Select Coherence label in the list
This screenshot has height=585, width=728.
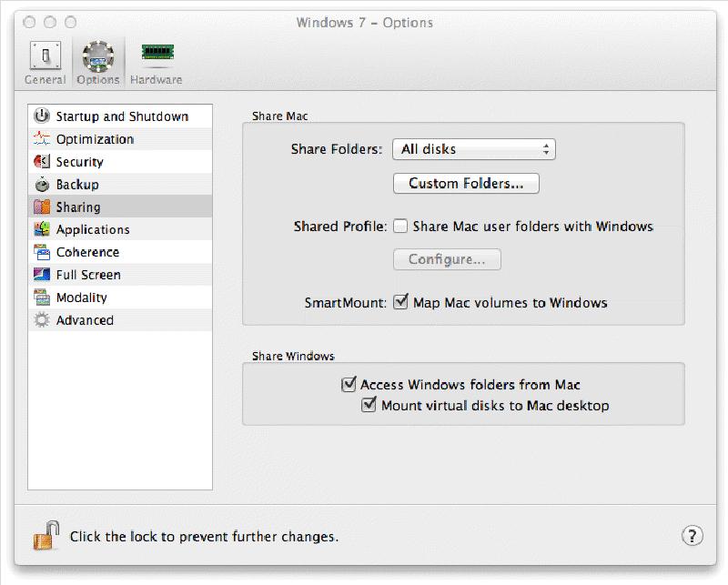pos(87,252)
